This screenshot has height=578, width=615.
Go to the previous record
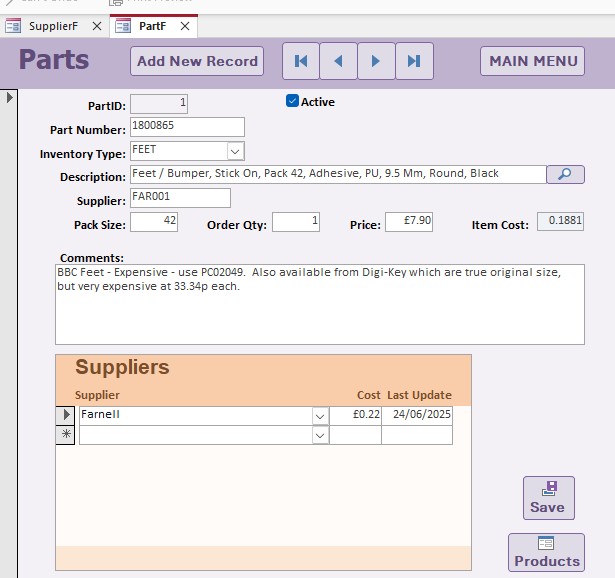click(x=339, y=61)
